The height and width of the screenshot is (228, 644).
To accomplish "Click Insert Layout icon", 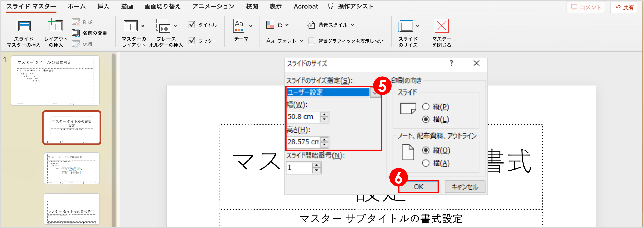I will point(55,25).
